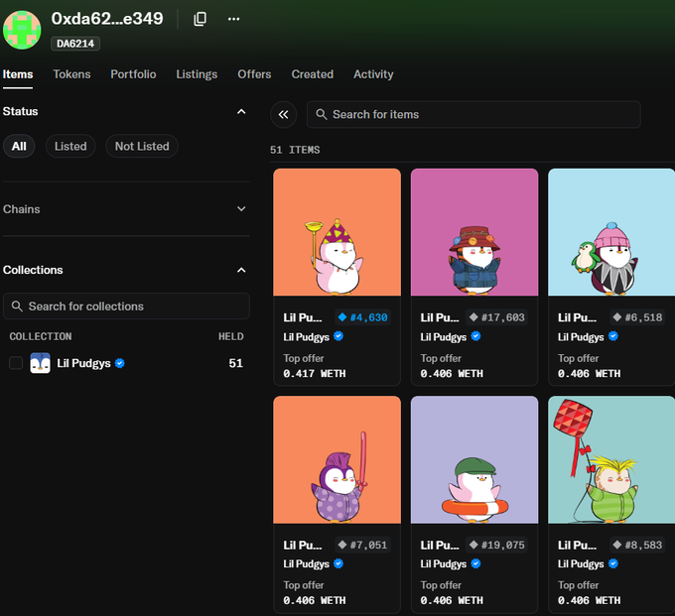The image size is (675, 616).
Task: Open the pink-background penguin thumbnail #17,603
Action: [x=474, y=232]
